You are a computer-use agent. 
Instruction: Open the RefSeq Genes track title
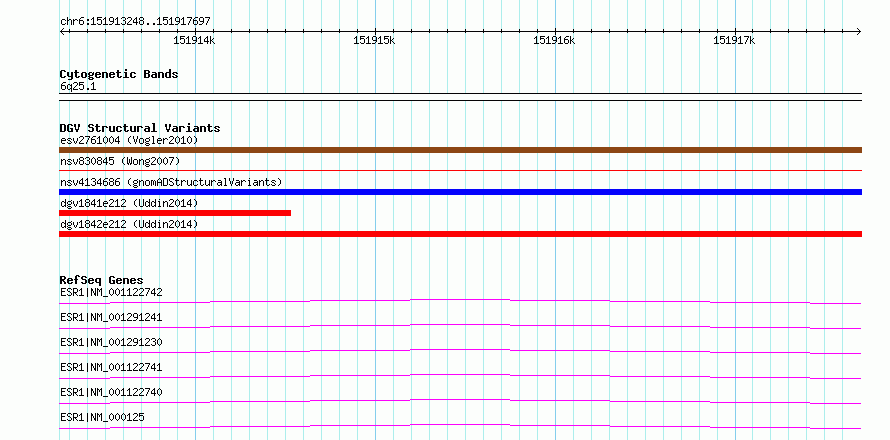coord(101,280)
